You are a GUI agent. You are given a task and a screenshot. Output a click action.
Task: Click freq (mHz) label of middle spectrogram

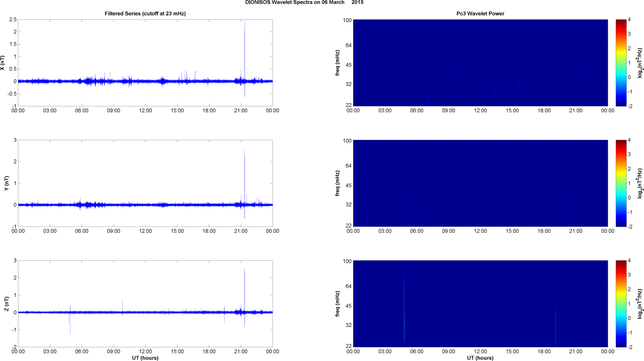[x=337, y=183]
